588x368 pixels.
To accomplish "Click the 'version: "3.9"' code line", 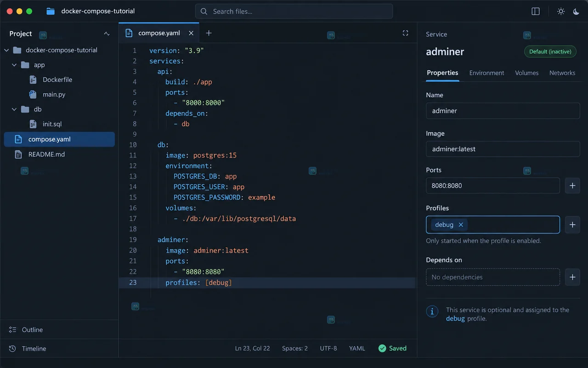I will [176, 51].
